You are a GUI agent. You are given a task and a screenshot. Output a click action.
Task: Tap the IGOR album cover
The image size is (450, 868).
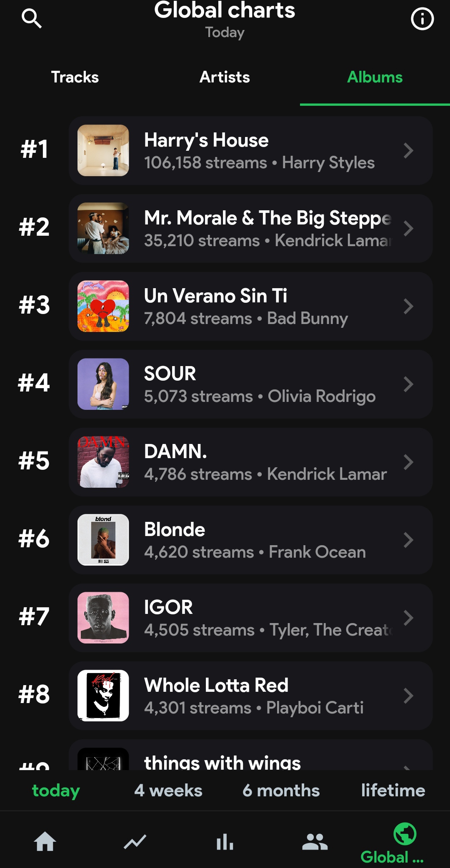[x=103, y=618]
